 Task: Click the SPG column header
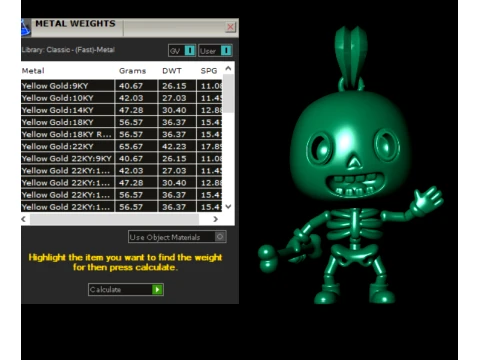click(x=209, y=71)
